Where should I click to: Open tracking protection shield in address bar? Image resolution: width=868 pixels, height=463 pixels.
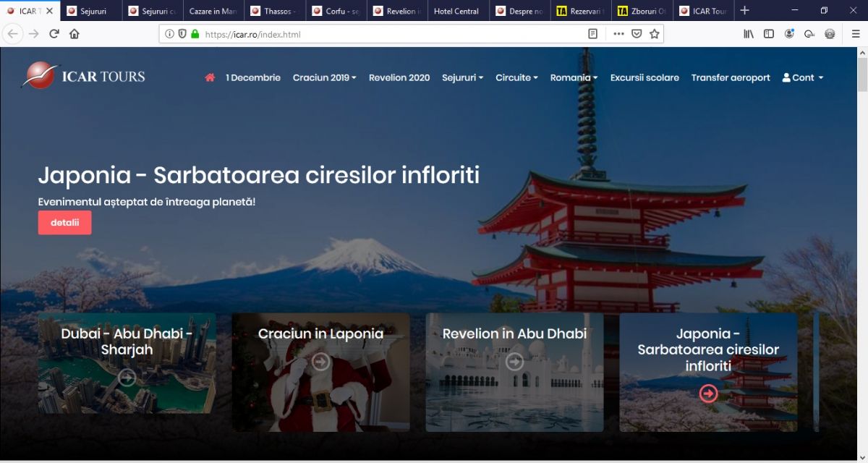click(182, 34)
